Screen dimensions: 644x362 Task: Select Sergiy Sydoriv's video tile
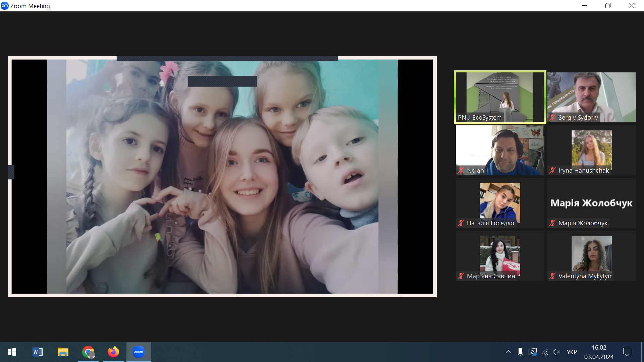pos(591,97)
